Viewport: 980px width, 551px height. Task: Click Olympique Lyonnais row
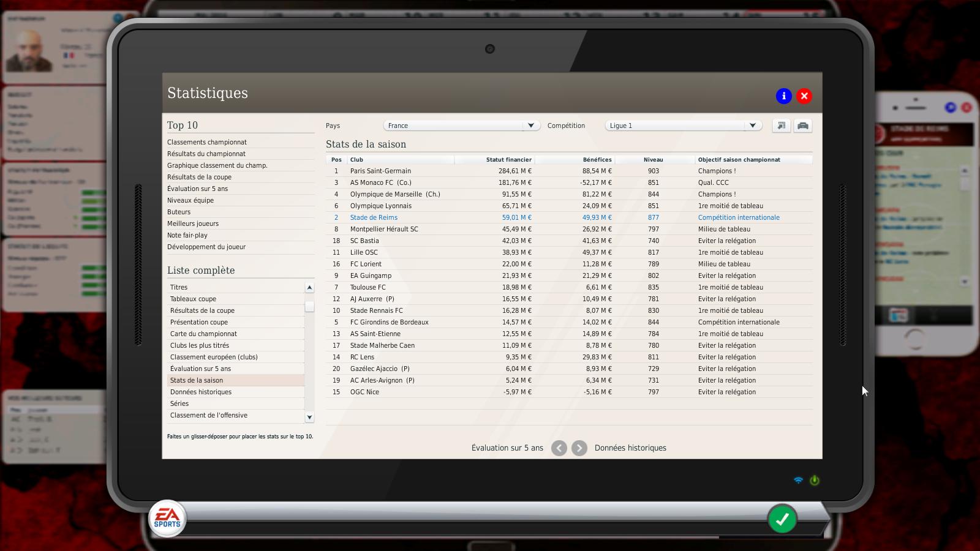[569, 206]
